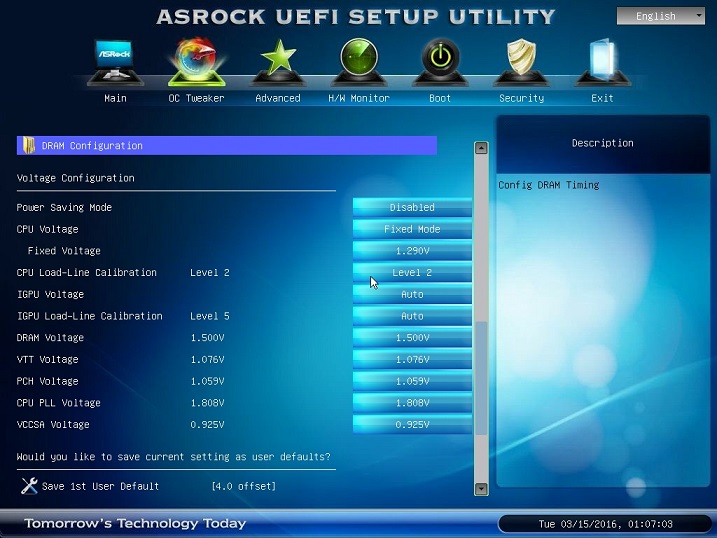Select the CPU Voltage label
This screenshot has height=538, width=717.
(x=48, y=229)
